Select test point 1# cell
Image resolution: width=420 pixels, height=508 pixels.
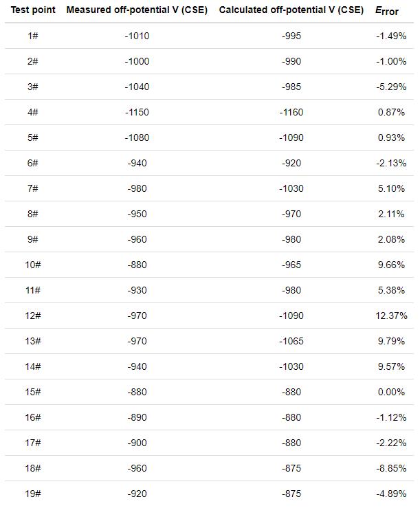coord(33,36)
